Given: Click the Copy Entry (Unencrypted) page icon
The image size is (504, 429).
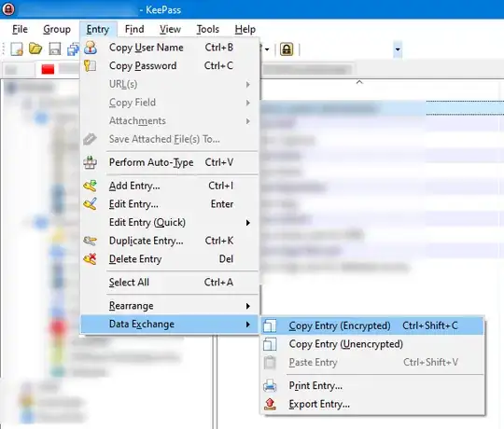Looking at the screenshot, I should tap(270, 344).
